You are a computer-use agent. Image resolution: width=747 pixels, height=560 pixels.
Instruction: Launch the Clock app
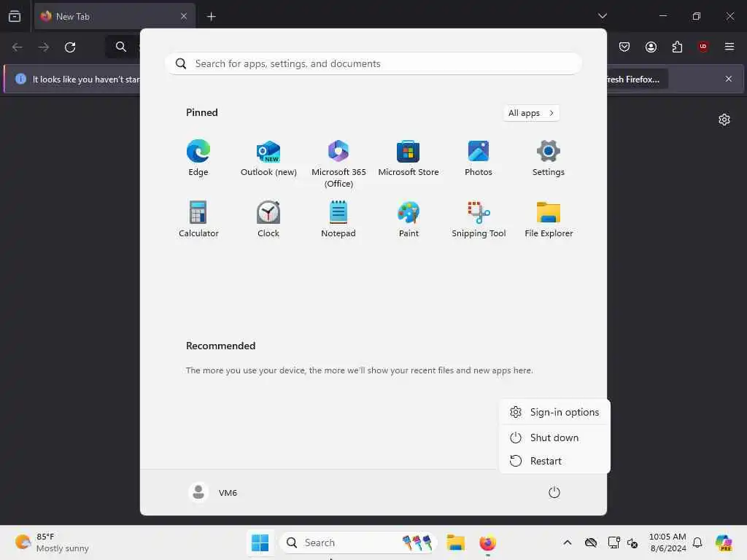click(x=268, y=219)
